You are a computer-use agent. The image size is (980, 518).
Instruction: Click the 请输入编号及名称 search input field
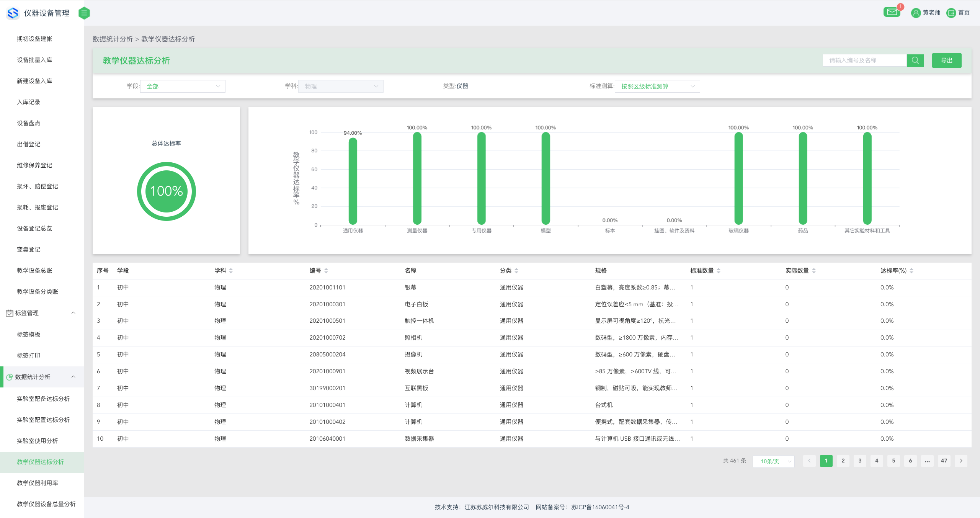click(864, 60)
